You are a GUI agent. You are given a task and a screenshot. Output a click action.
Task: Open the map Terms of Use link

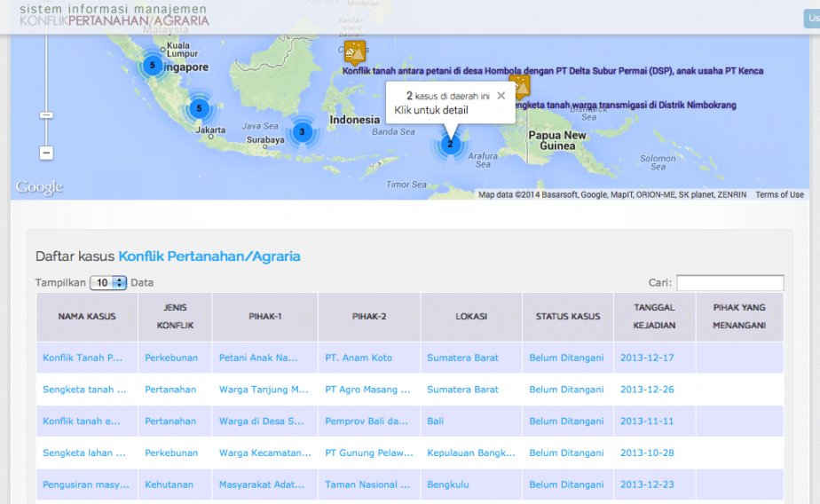click(779, 194)
